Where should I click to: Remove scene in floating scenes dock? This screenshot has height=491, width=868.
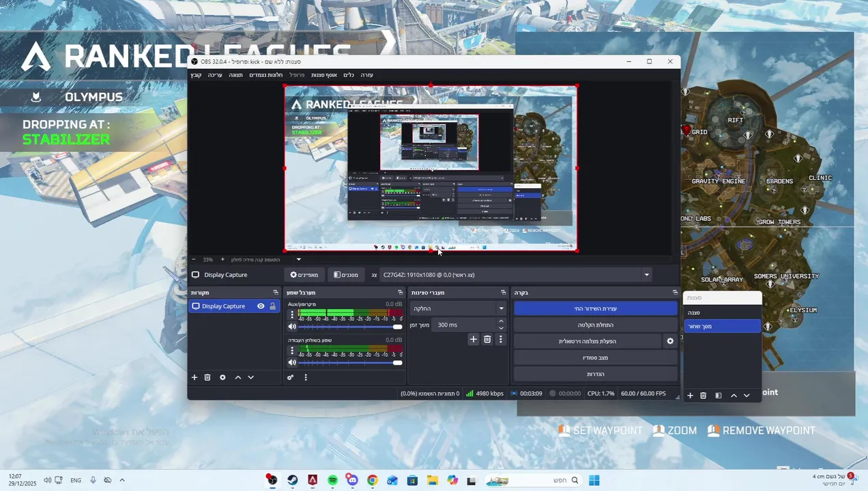click(x=704, y=396)
